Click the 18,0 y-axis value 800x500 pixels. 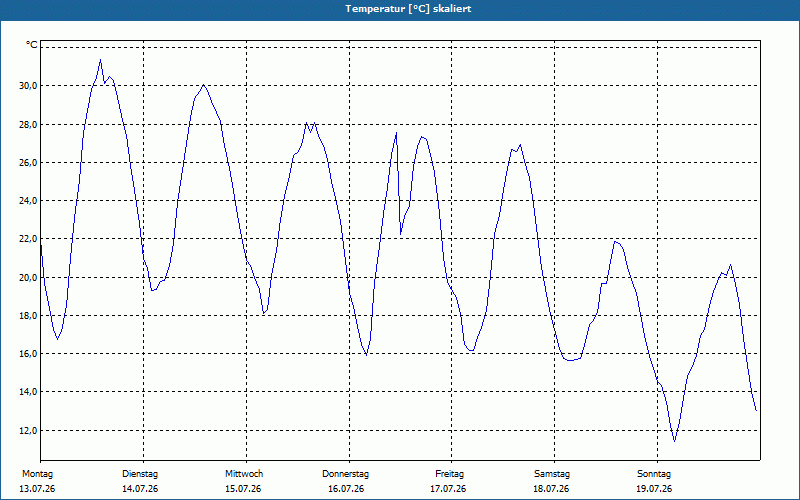pyautogui.click(x=28, y=316)
